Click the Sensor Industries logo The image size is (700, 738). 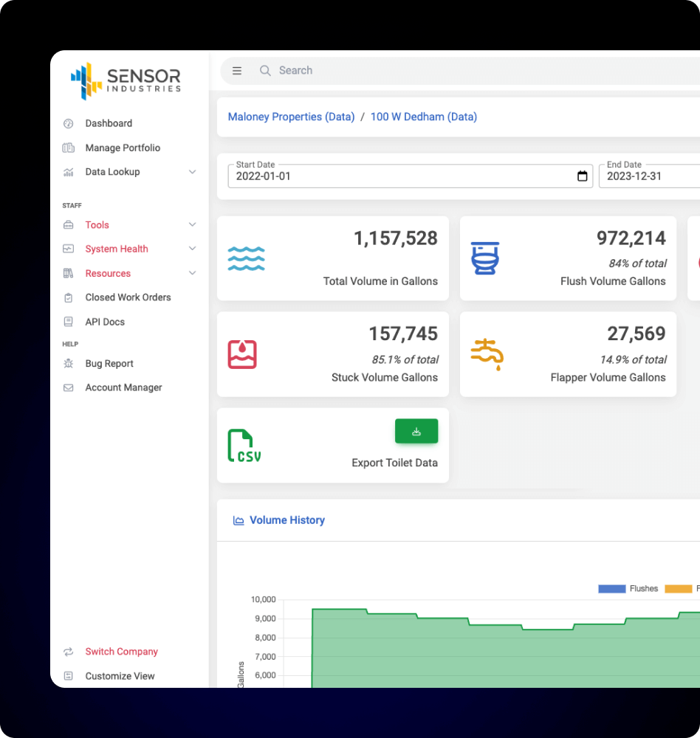coord(125,80)
